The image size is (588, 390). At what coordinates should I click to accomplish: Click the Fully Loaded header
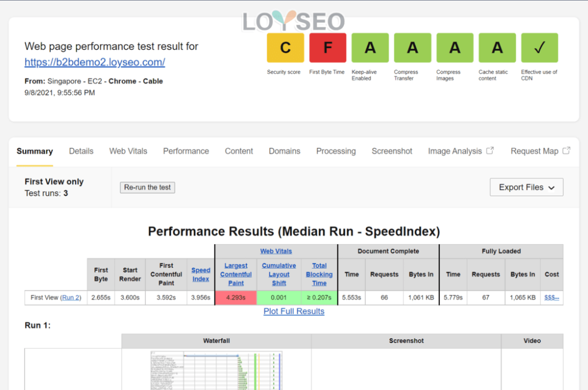tap(502, 251)
